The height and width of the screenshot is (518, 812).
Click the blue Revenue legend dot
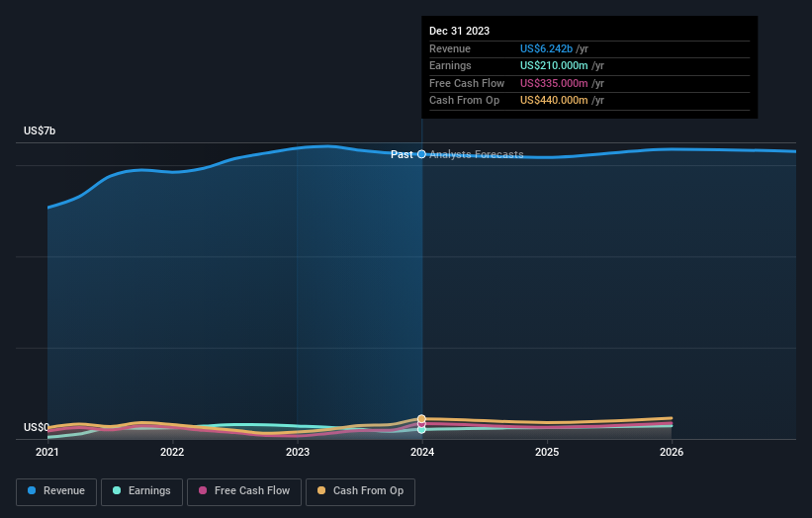pyautogui.click(x=32, y=490)
